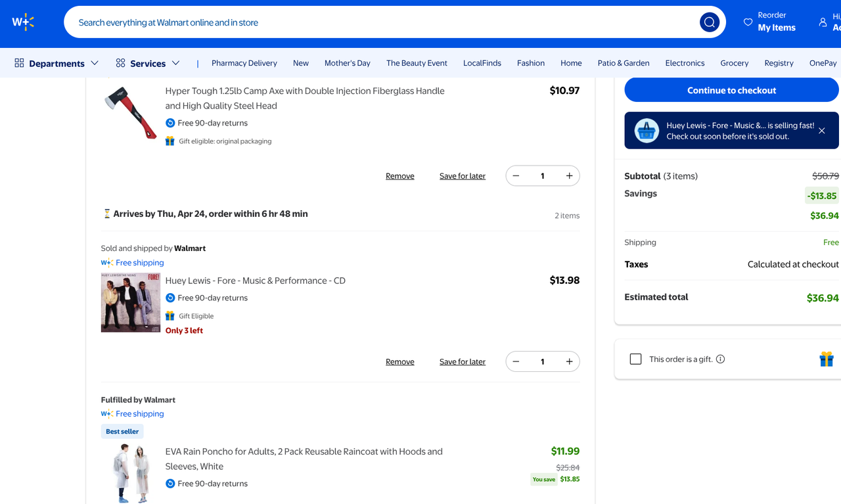Open the Walmart+ home logo

pyautogui.click(x=23, y=22)
